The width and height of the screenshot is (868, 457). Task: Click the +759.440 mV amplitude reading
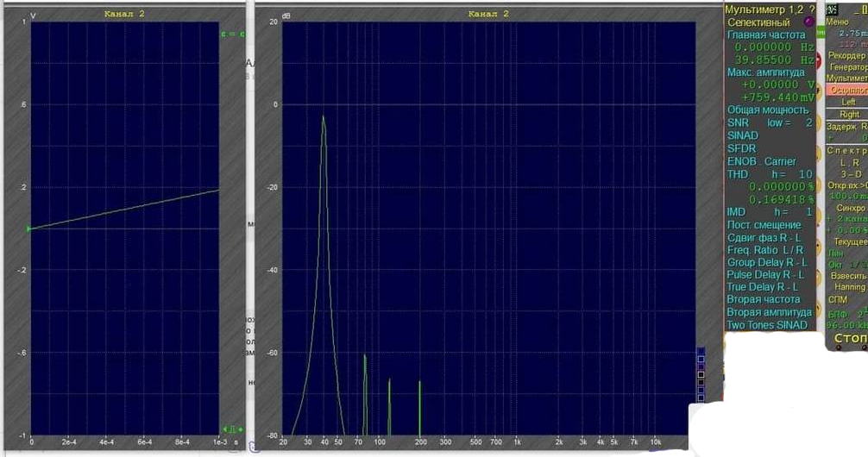[x=777, y=97]
